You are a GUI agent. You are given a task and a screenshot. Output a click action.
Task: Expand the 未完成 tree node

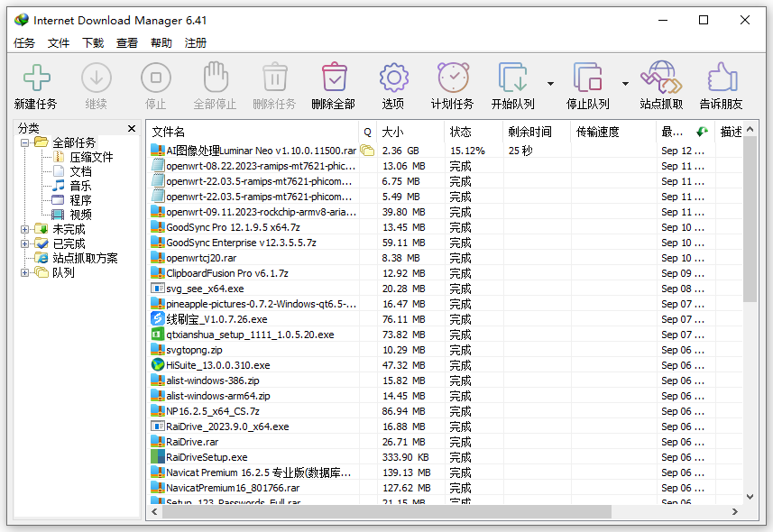[24, 229]
